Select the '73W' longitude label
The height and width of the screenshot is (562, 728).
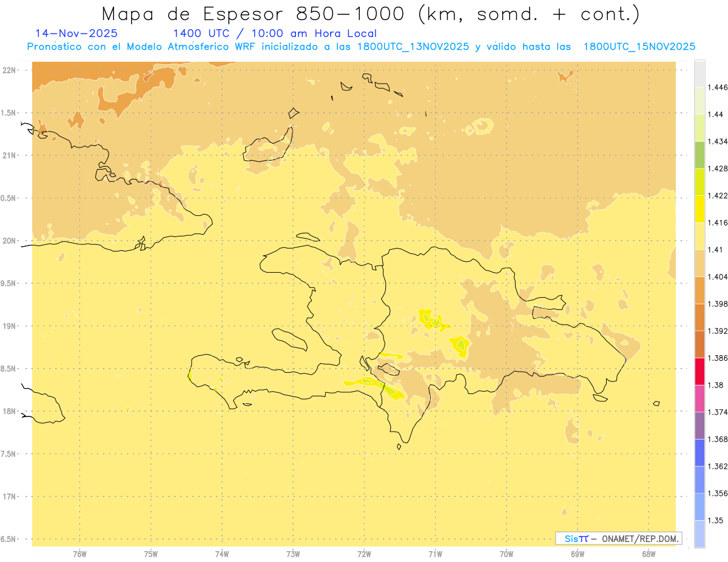click(x=293, y=554)
